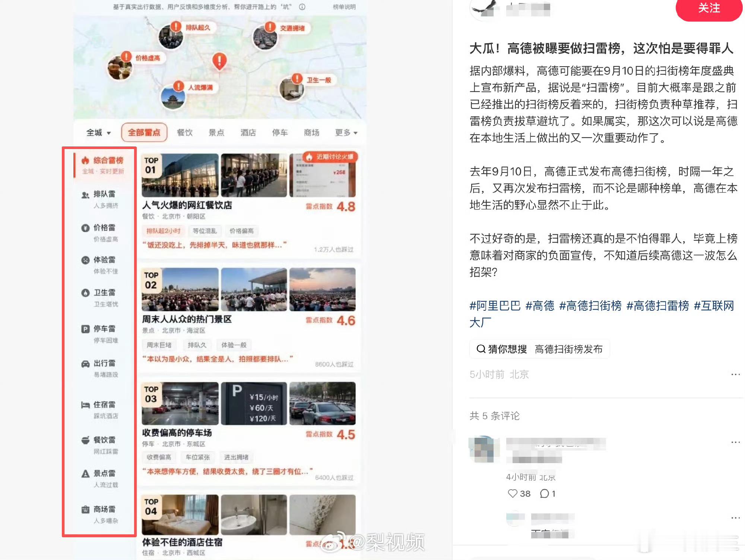The width and height of the screenshot is (745, 560).
Task: Expand the 更多 filter dropdown
Action: tap(346, 133)
